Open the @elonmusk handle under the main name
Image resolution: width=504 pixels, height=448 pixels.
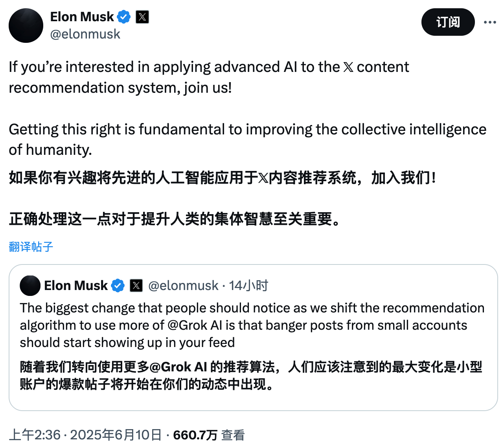click(x=85, y=34)
